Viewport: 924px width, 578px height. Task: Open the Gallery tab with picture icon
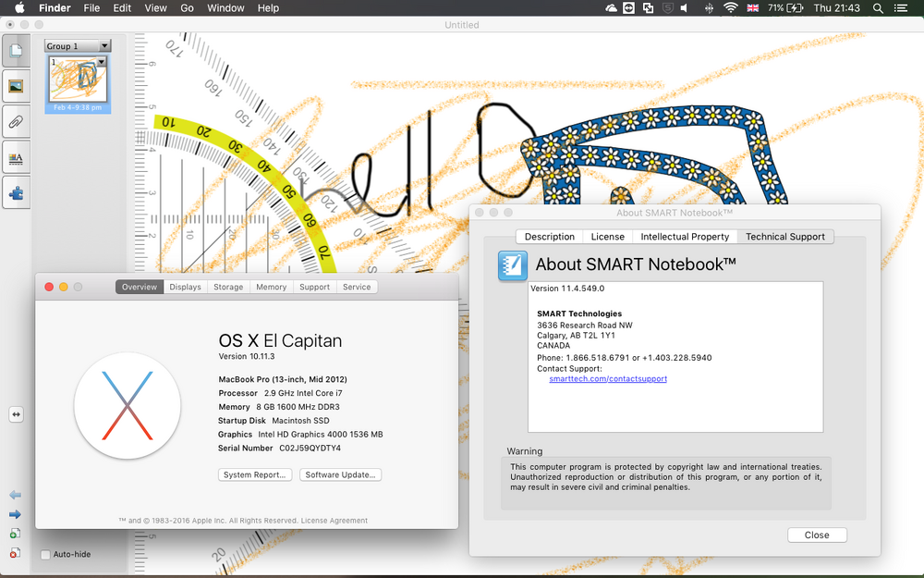pyautogui.click(x=16, y=86)
